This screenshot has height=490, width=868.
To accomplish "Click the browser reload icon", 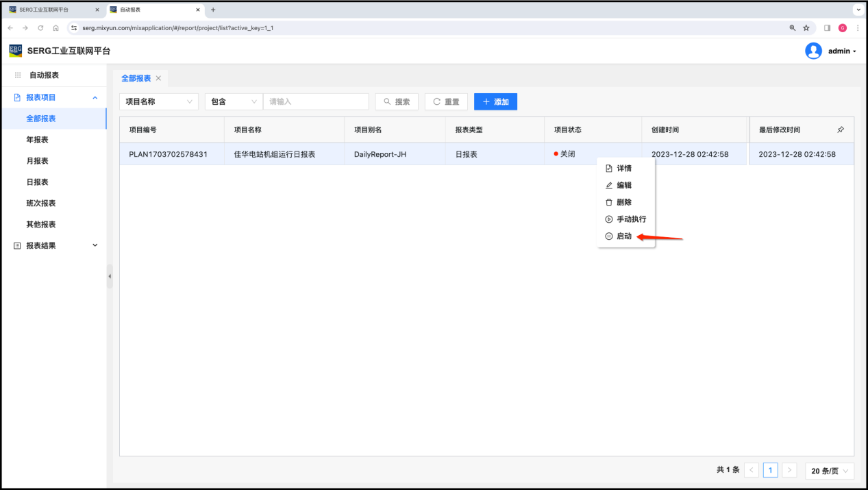I will tap(40, 28).
